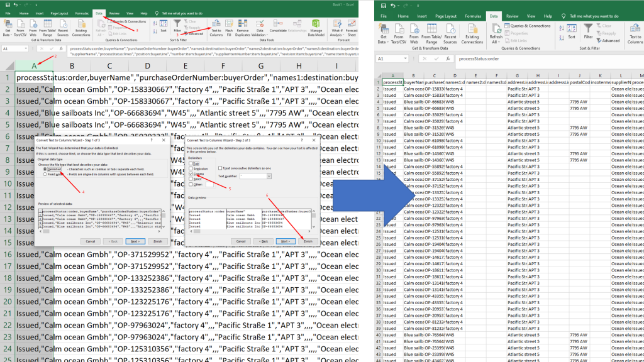Click From Web in left Excel window
Viewport: 644px width, 362px height.
(33, 28)
